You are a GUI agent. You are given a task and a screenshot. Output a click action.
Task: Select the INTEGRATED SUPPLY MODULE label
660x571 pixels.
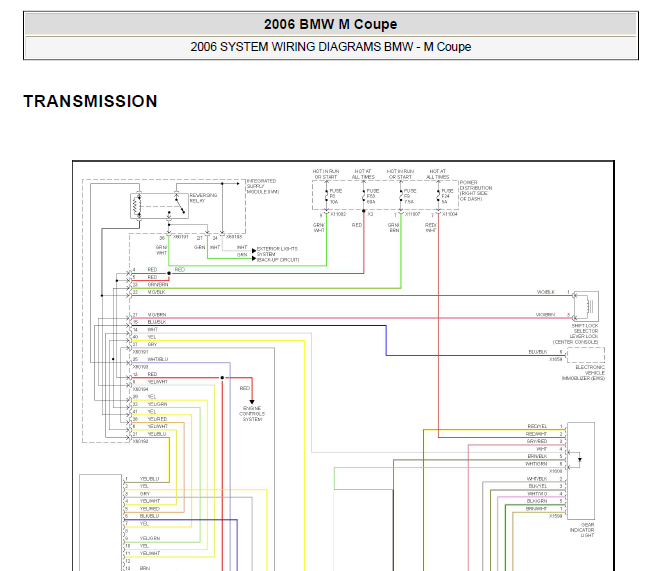(x=263, y=186)
